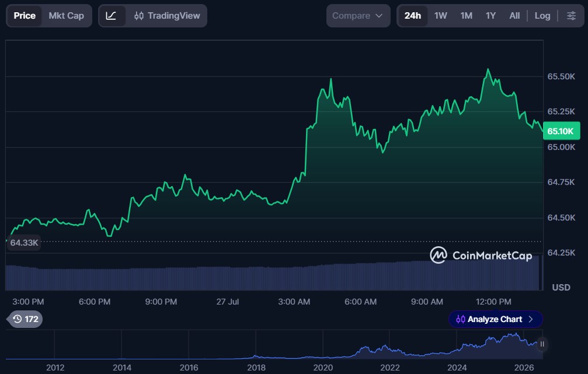Select 1W time range
Viewport: 588px width, 374px height.
coord(441,16)
